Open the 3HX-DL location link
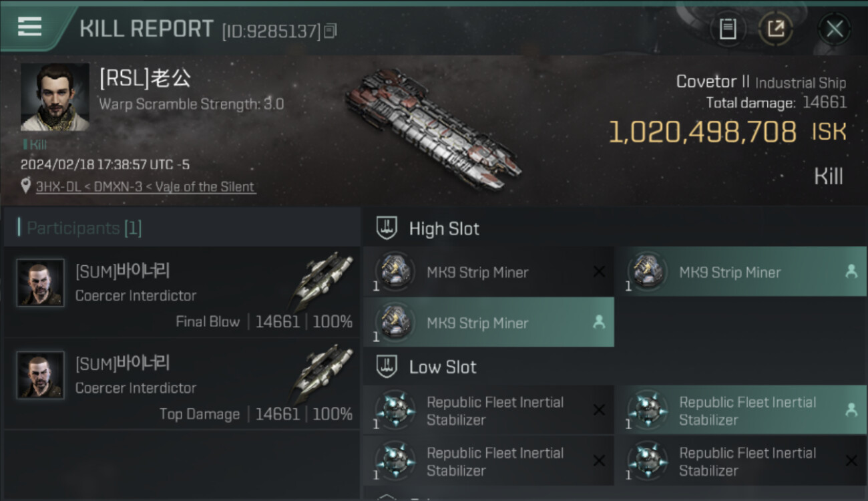Screen dimensions: 868x501 pyautogui.click(x=146, y=187)
